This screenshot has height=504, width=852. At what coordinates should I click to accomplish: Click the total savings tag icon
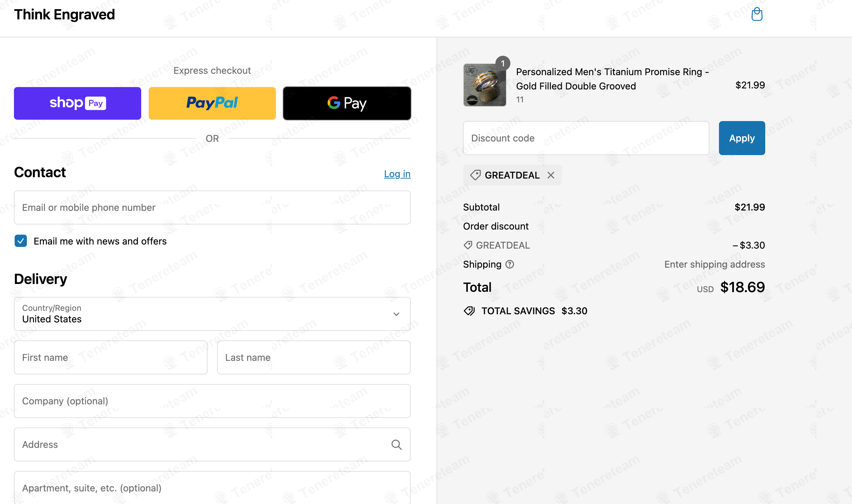(x=470, y=311)
